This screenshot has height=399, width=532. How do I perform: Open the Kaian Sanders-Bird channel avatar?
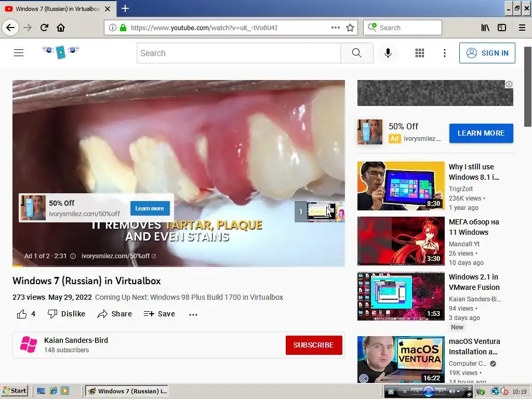click(x=29, y=345)
